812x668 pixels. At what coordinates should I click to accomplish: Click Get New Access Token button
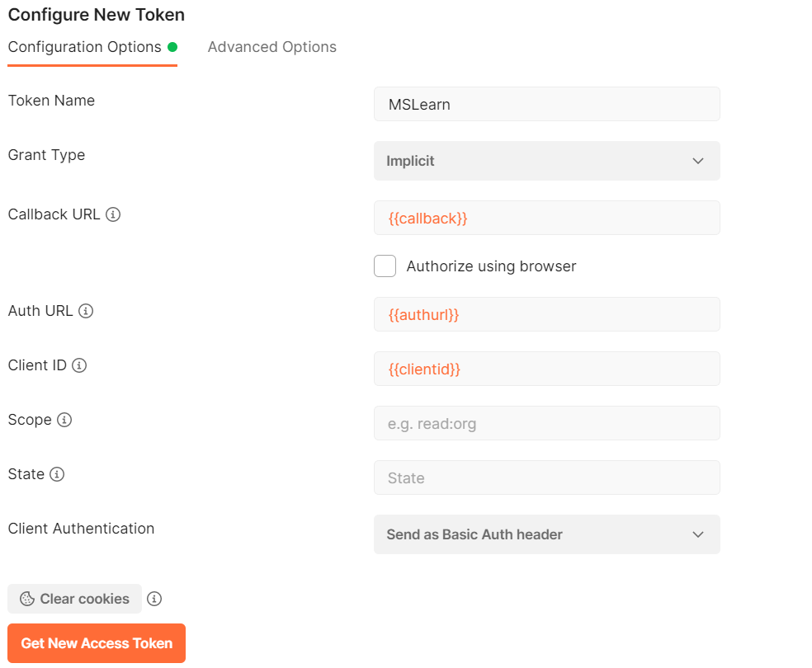(x=97, y=643)
